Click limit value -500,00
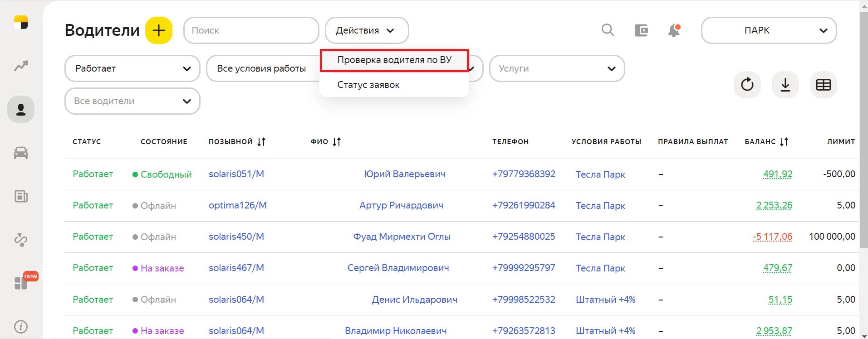Viewport: 868px width, 339px height. [839, 174]
